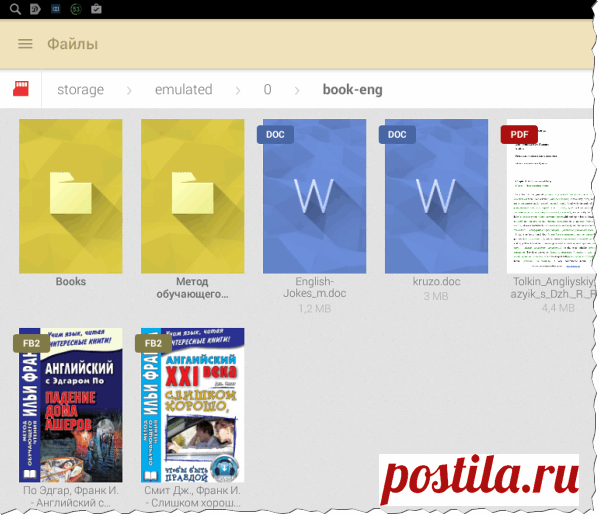The width and height of the screenshot is (599, 516).
Task: Go to emulated in breadcrumb path
Action: pos(183,89)
